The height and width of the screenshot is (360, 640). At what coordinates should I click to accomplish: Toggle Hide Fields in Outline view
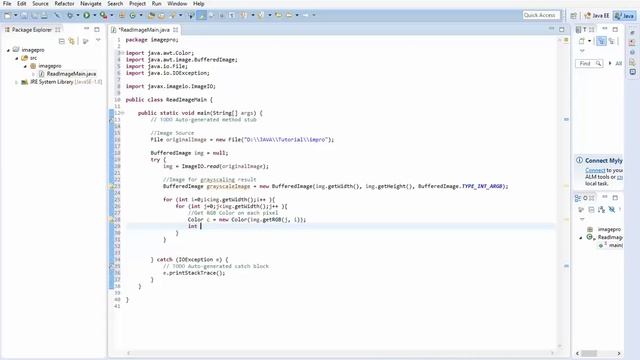[611, 209]
